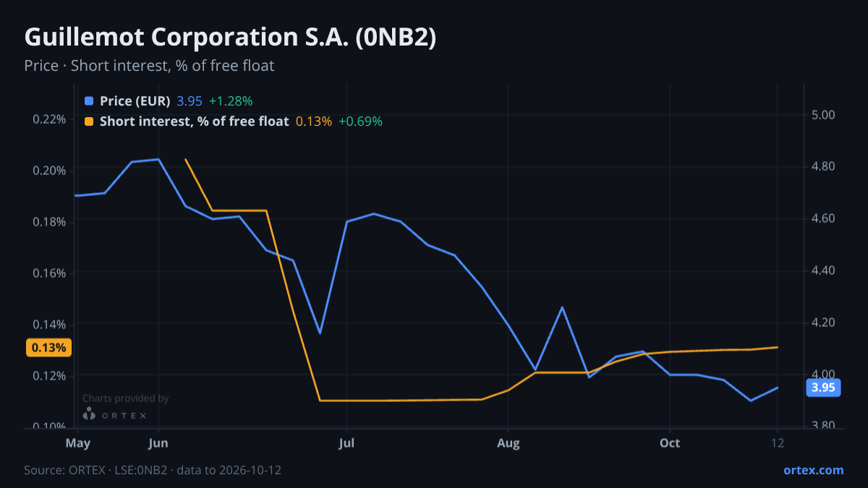Click the +0.69% short interest change
Image resolution: width=868 pixels, height=488 pixels.
361,121
